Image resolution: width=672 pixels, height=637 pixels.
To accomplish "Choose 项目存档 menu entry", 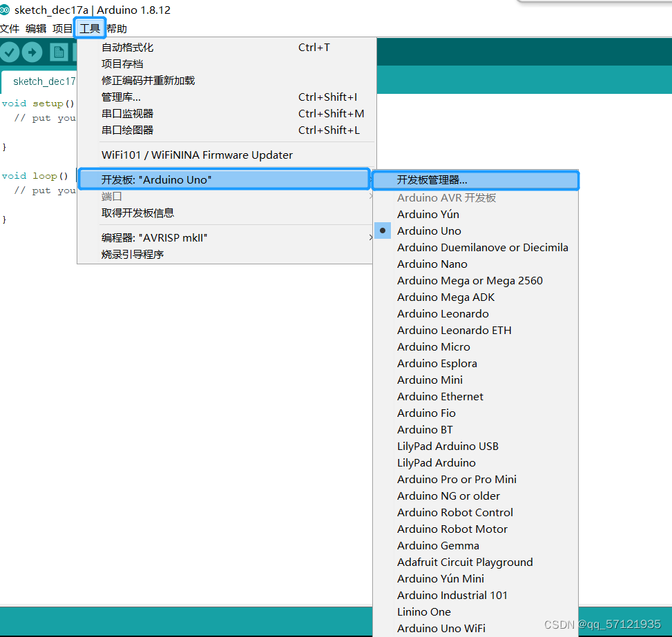I will point(227,63).
